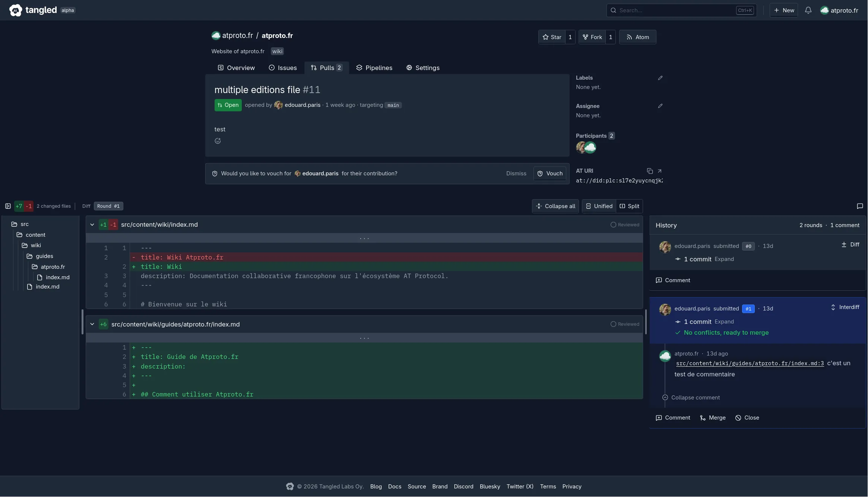
Task: Focus the Search field
Action: (681, 10)
